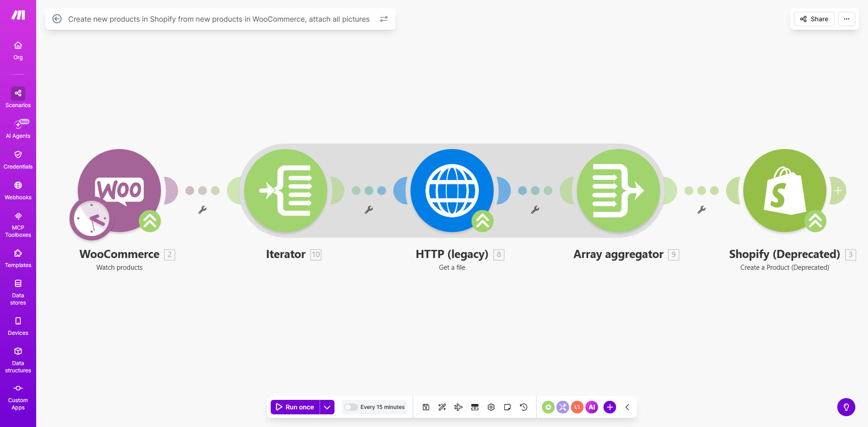868x427 pixels.
Task: Go back using the arrow beside title
Action: pyautogui.click(x=57, y=19)
